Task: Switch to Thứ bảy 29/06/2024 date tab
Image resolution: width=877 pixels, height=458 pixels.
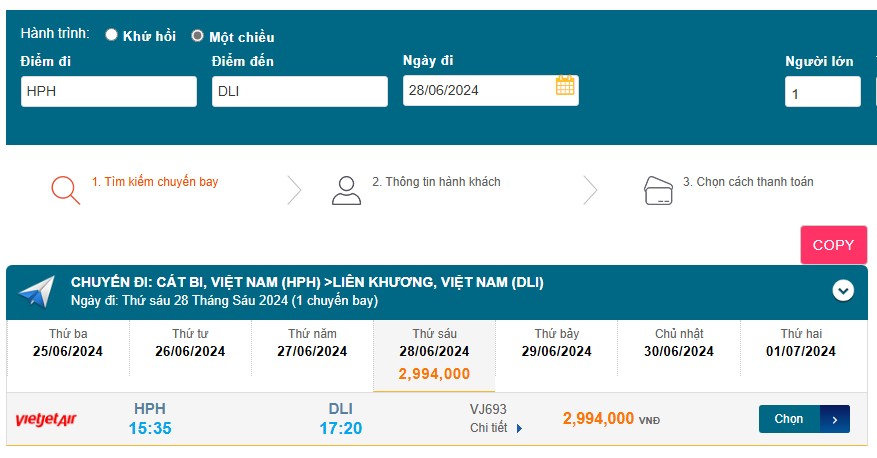Action: pyautogui.click(x=557, y=343)
